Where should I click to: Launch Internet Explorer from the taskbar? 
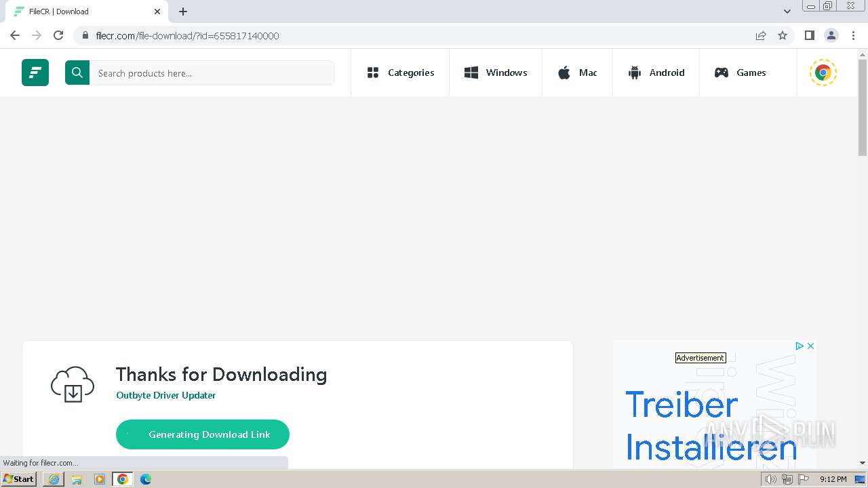54,479
